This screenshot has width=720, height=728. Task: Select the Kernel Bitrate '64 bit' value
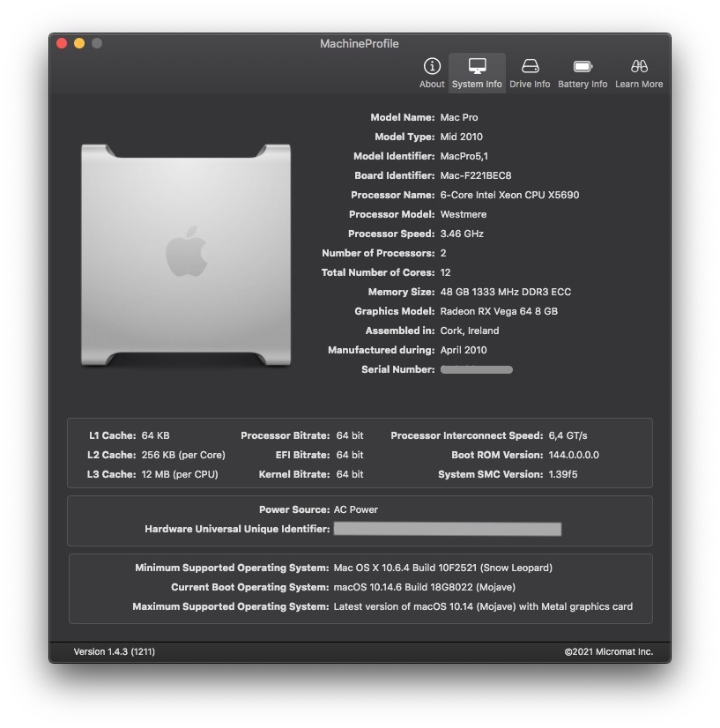(350, 474)
